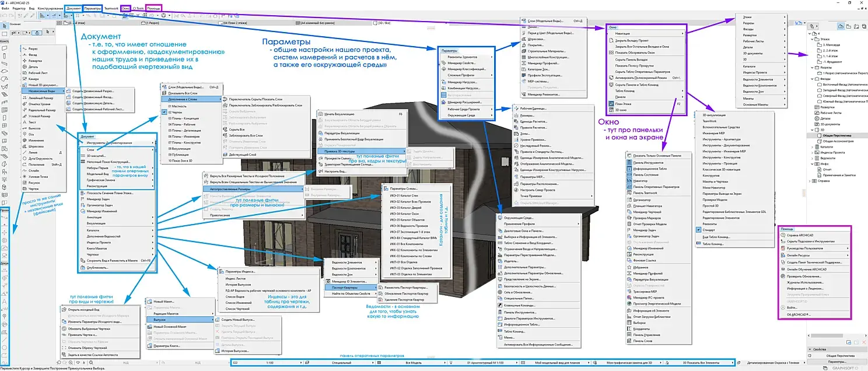Screen dimensions: 868x371
Task: Open the Конструирование menu in the menu bar
Action: pos(50,9)
